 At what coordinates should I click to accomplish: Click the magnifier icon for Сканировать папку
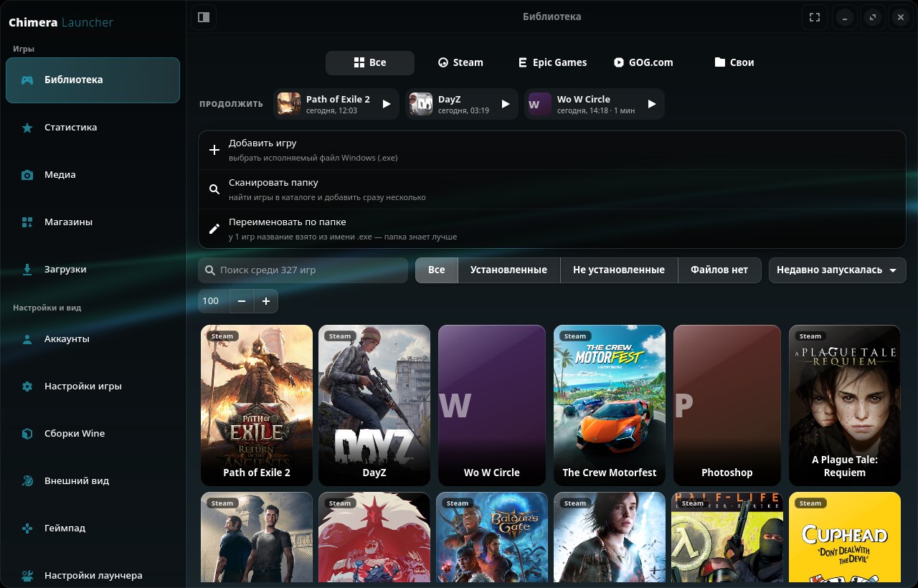tap(214, 189)
